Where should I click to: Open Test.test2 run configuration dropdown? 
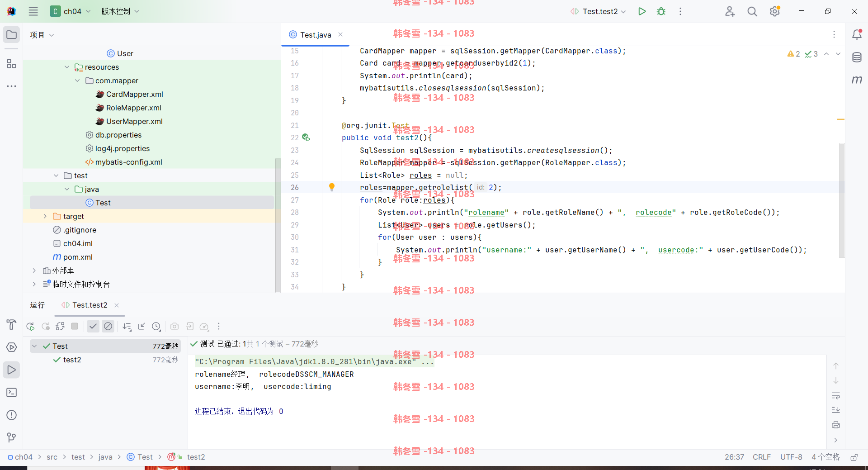pos(598,11)
